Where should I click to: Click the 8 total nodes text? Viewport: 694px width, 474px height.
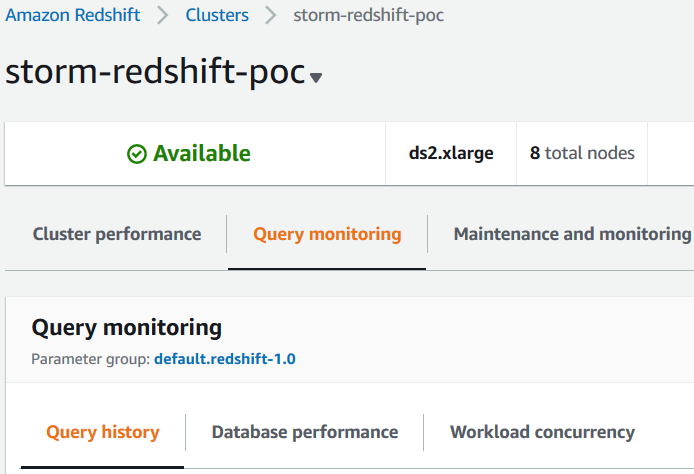582,153
